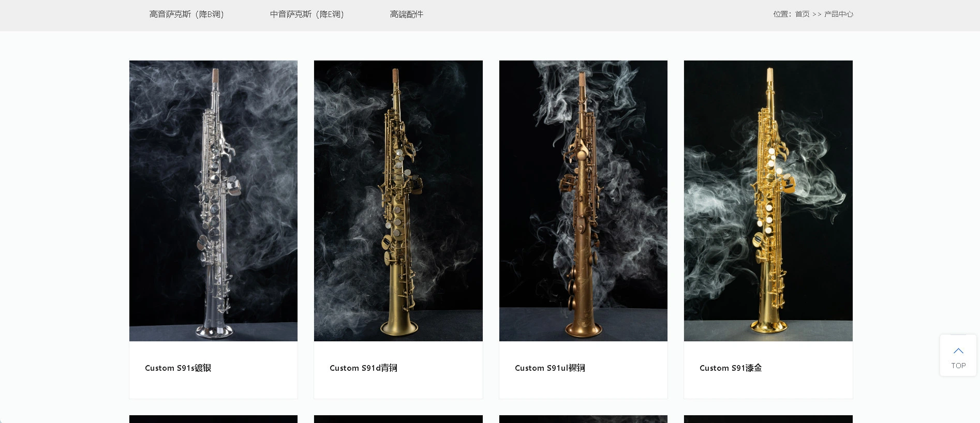Open the silver Custom S91s saxophone image
This screenshot has width=980, height=423.
point(213,201)
